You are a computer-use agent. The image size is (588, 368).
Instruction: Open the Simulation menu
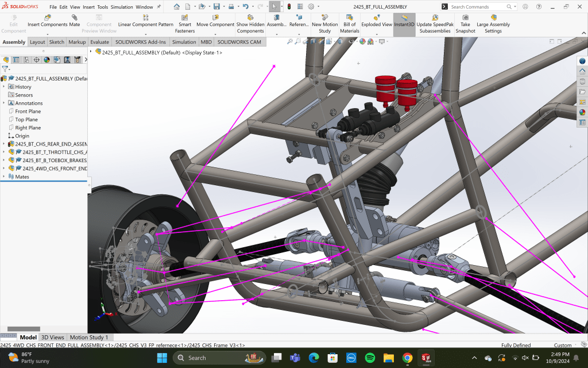[x=121, y=7]
